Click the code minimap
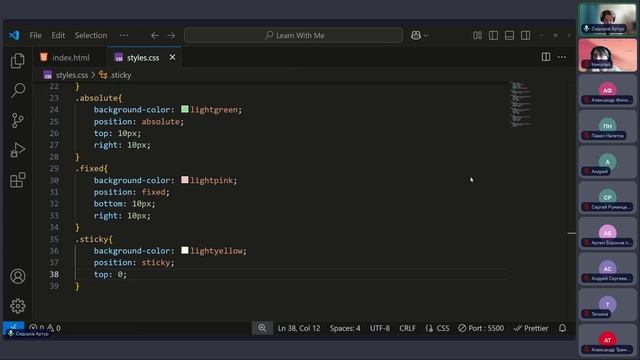Viewport: 640px width, 360px height. coord(521,104)
